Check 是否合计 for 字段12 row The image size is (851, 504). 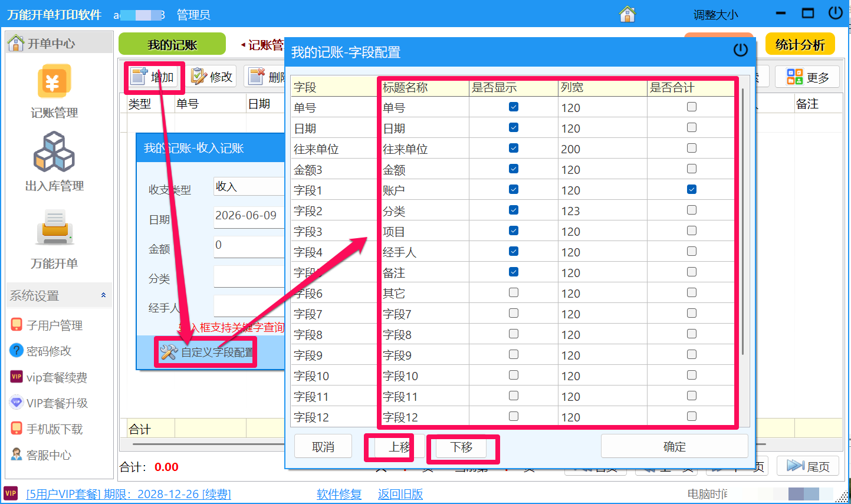pos(692,416)
